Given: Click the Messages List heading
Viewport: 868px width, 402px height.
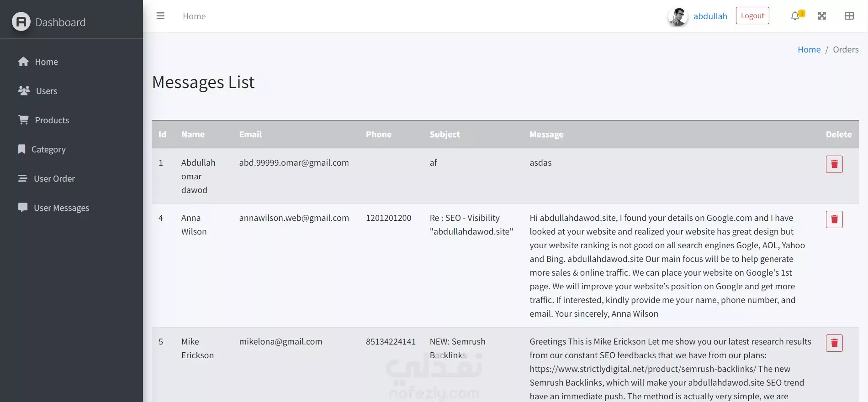Looking at the screenshot, I should pos(203,82).
